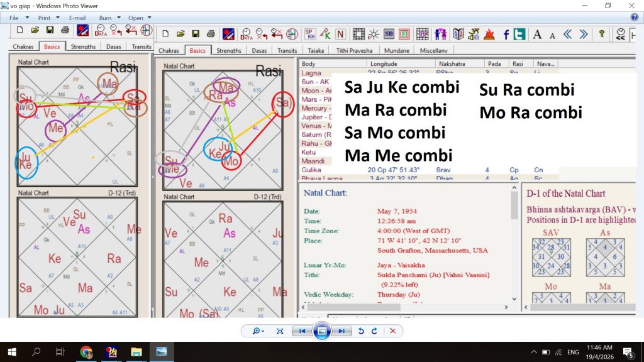Viewport: 644px width, 362px height.
Task: Click the red fire icon
Action: click(489, 34)
